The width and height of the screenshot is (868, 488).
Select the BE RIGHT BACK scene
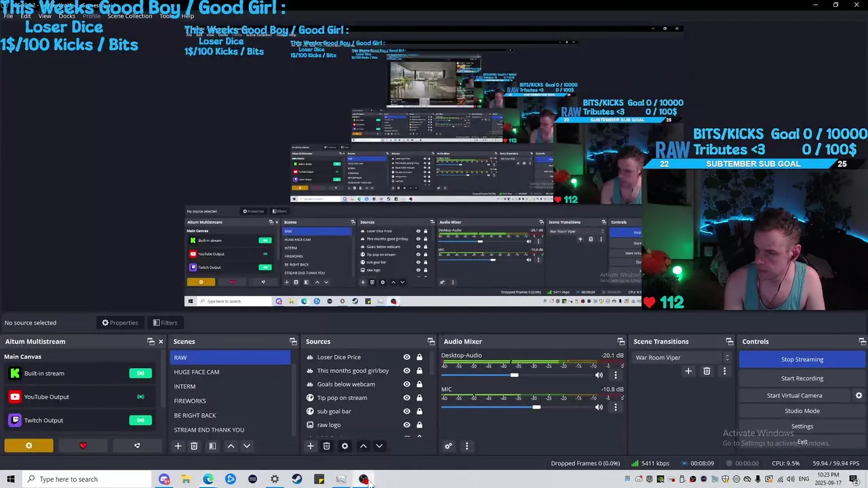click(x=230, y=415)
